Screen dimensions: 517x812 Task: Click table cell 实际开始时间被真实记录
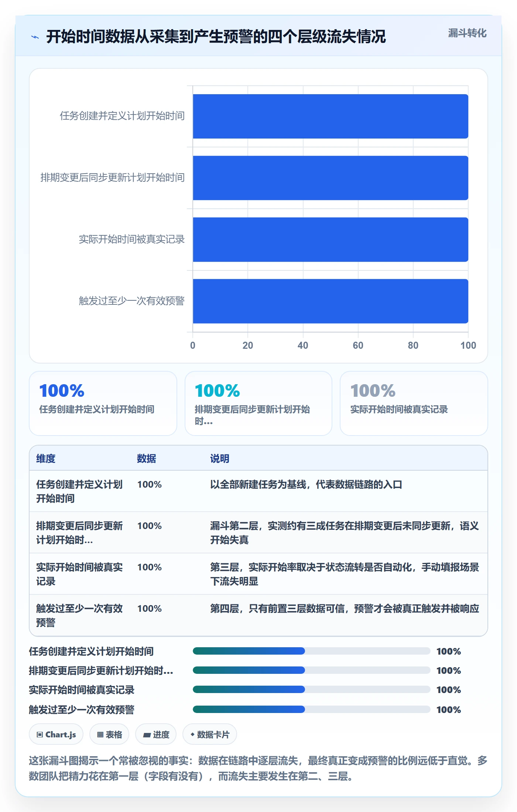tap(79, 574)
